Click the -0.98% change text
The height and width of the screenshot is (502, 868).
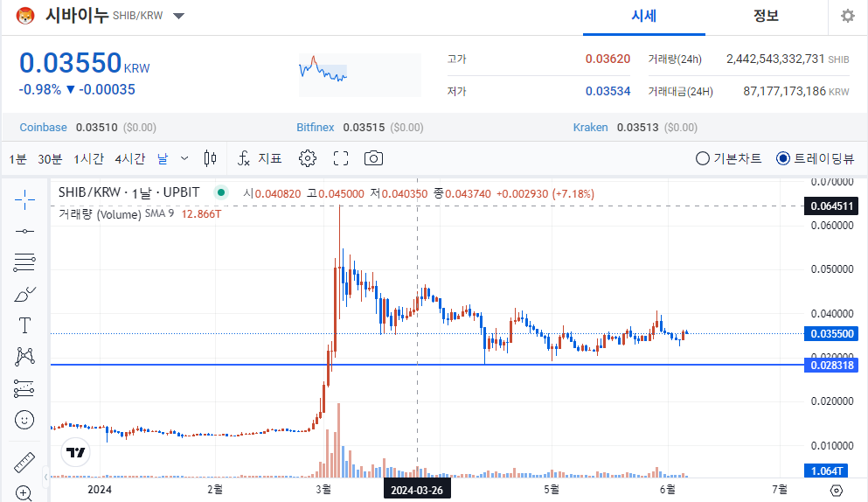click(40, 90)
